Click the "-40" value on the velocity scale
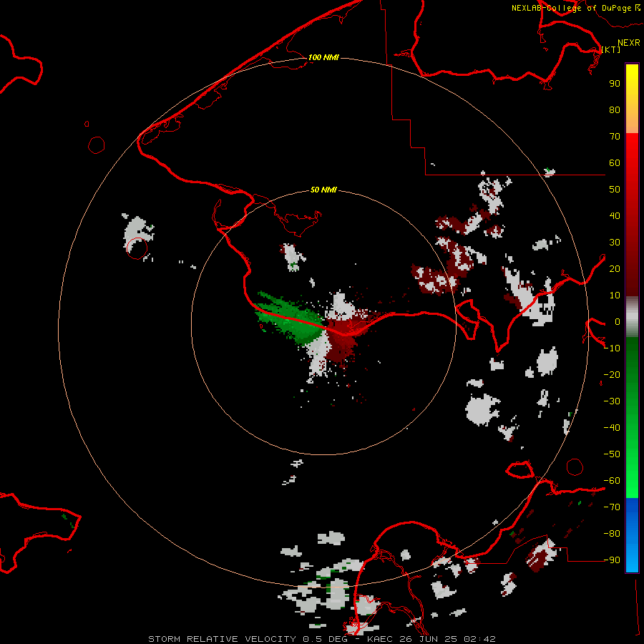 coord(612,428)
